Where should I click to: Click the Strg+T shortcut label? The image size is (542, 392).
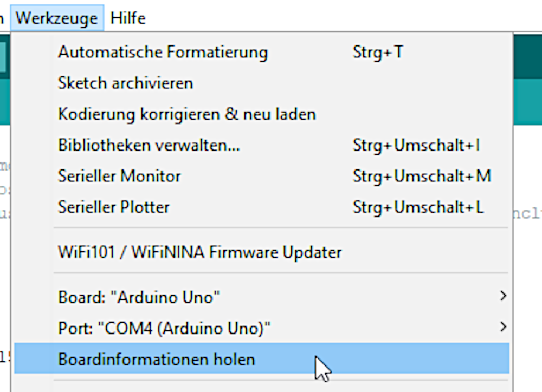tap(377, 53)
